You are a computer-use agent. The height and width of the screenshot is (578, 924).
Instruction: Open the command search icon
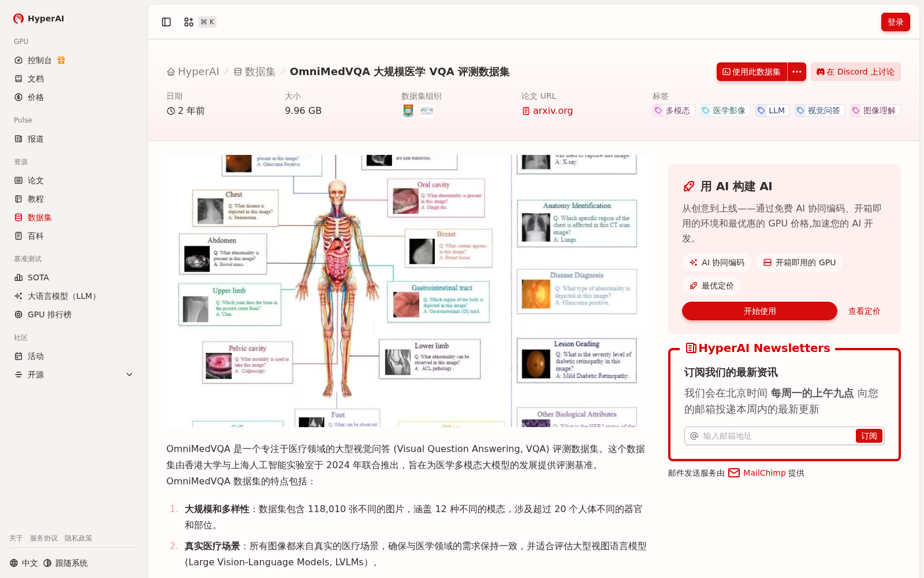189,22
